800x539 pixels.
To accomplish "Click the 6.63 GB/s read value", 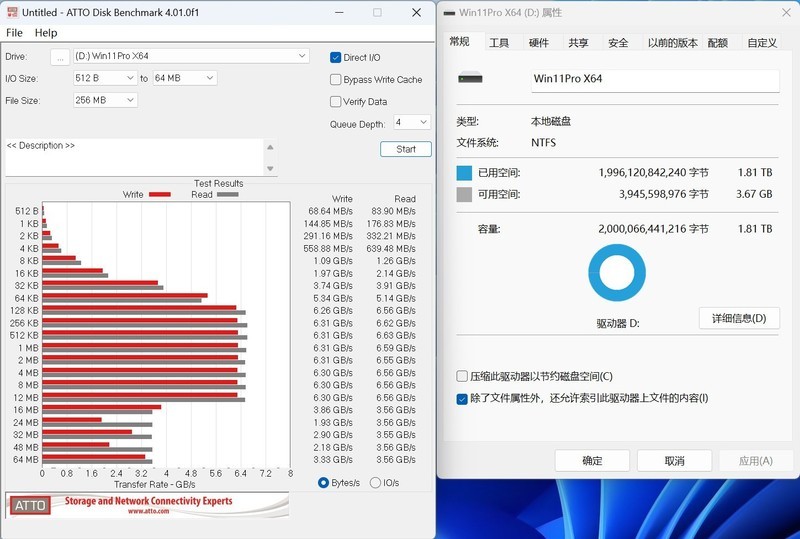I will 396,335.
